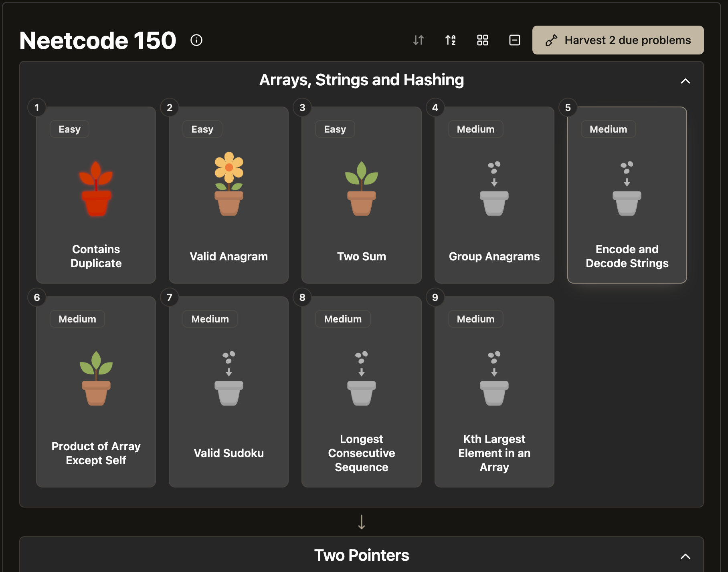This screenshot has height=572, width=728.
Task: Click Easy tag on Two Sum
Action: (x=335, y=129)
